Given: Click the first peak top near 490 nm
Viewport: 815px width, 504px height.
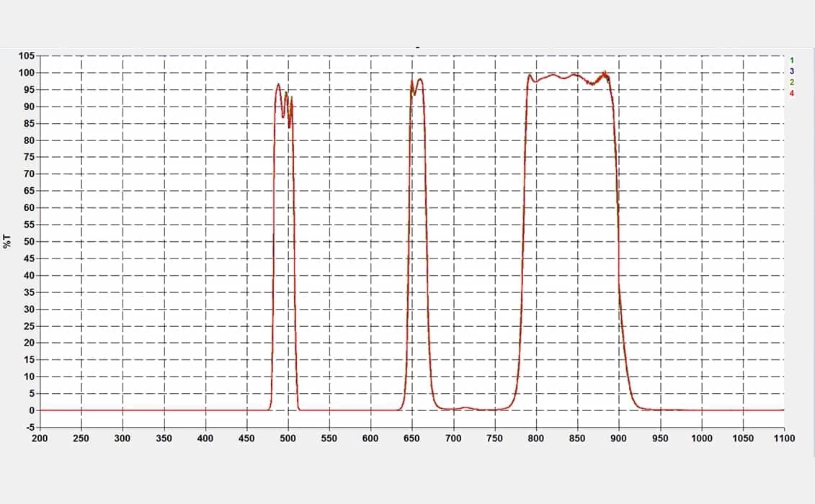Looking at the screenshot, I should (278, 84).
